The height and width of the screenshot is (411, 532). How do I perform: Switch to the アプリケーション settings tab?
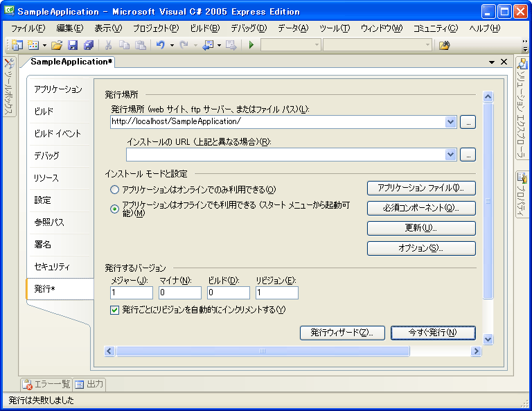(58, 89)
